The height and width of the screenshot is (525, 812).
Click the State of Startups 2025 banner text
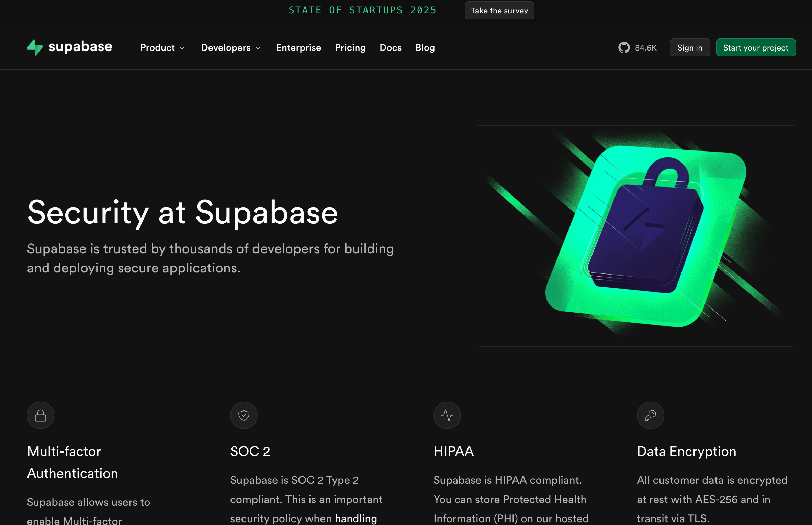(x=362, y=10)
